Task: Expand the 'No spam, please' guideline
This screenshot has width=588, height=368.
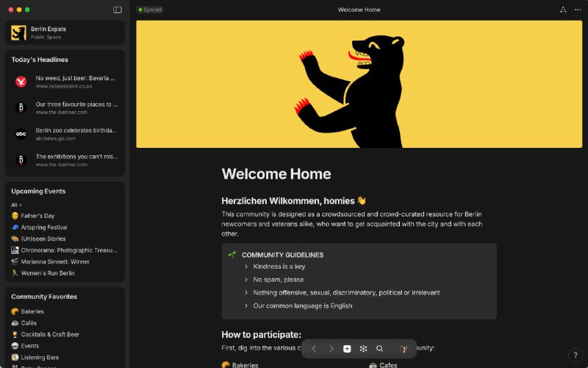Action: coord(246,280)
